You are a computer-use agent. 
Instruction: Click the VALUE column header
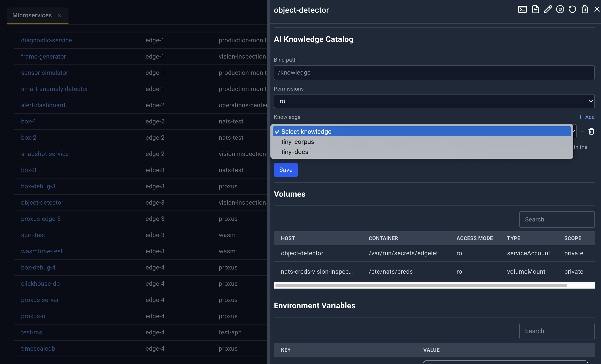(431, 350)
